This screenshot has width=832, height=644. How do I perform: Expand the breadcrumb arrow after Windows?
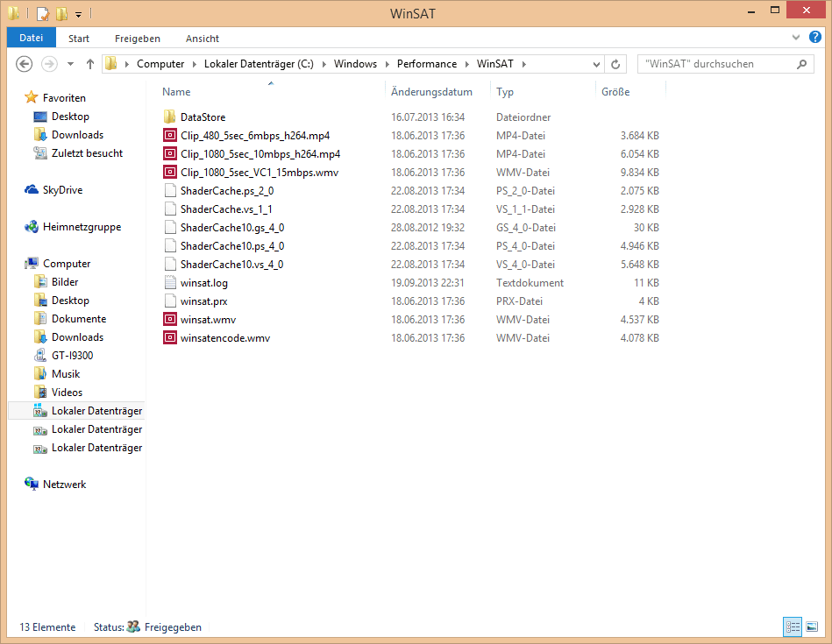click(x=387, y=64)
